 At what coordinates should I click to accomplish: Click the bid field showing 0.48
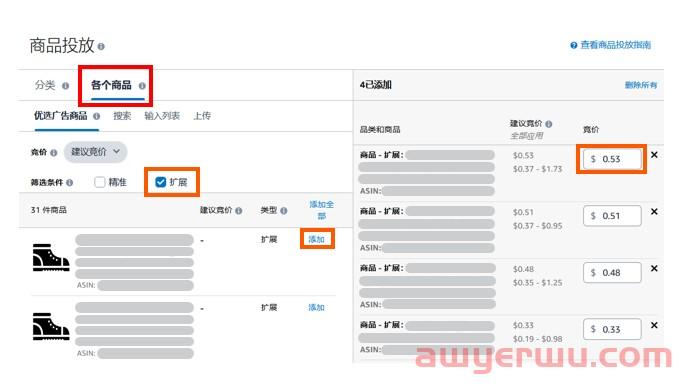click(612, 272)
